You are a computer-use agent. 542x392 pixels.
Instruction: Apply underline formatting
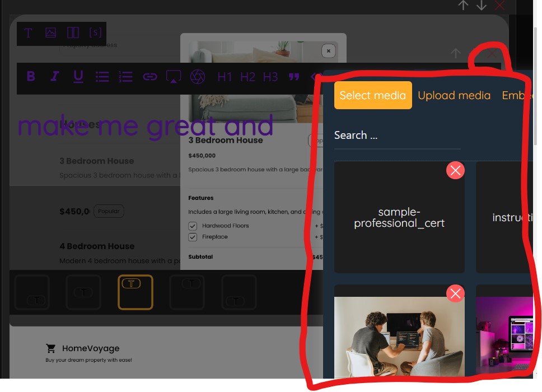[x=78, y=76]
